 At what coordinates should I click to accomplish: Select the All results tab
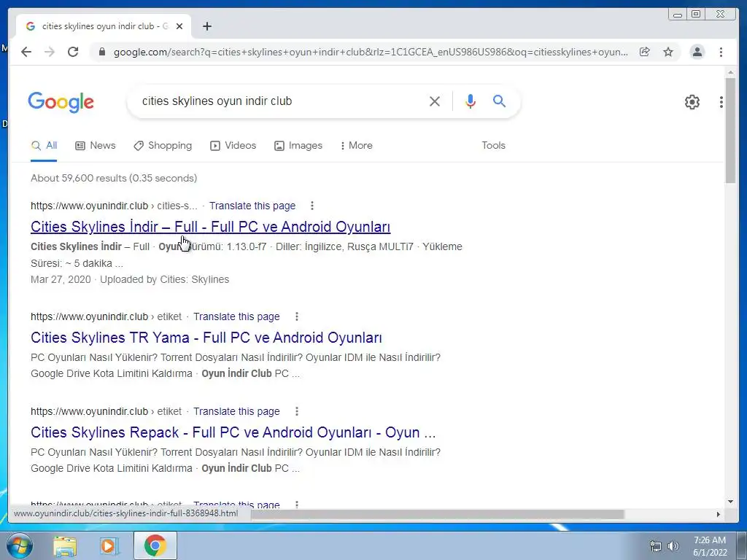point(44,146)
